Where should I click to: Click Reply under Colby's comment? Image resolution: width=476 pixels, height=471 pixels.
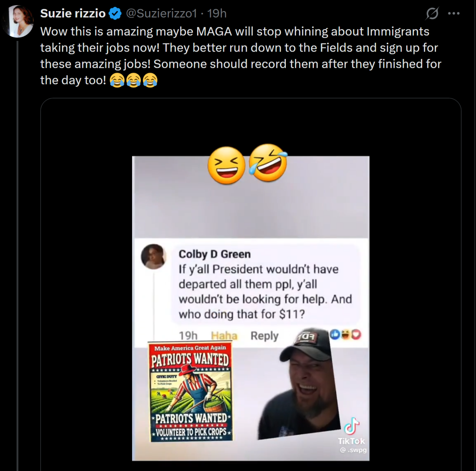tap(264, 336)
